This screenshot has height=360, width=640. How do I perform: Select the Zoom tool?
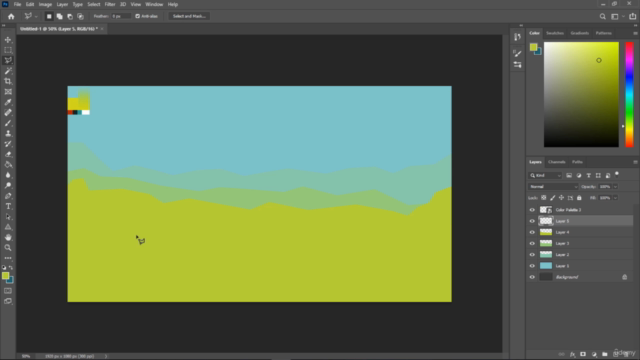point(8,248)
